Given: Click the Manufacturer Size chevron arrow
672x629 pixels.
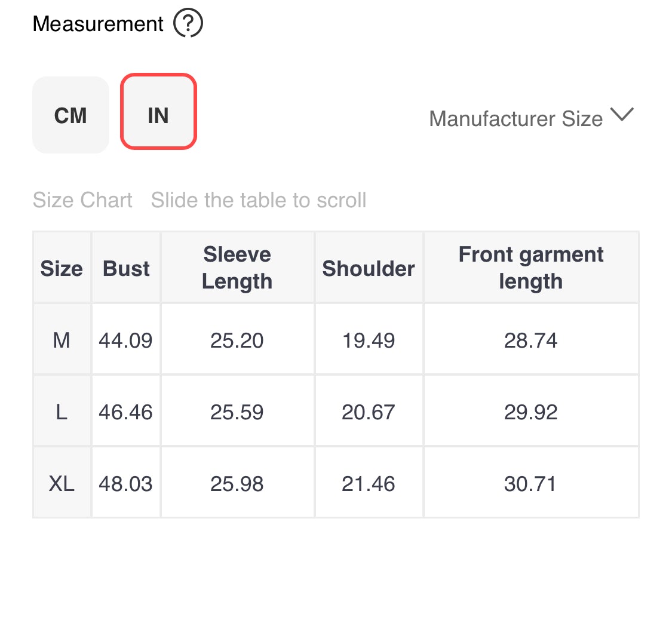Looking at the screenshot, I should coord(622,115).
